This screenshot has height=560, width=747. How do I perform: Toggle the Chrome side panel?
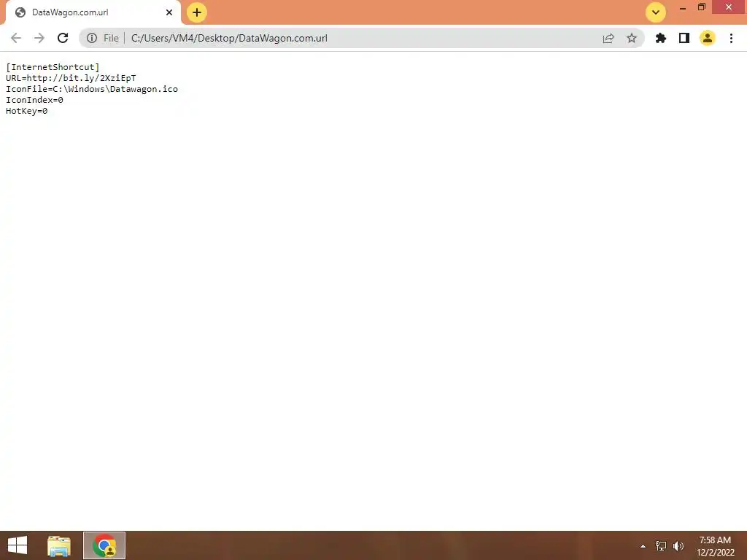pos(684,38)
